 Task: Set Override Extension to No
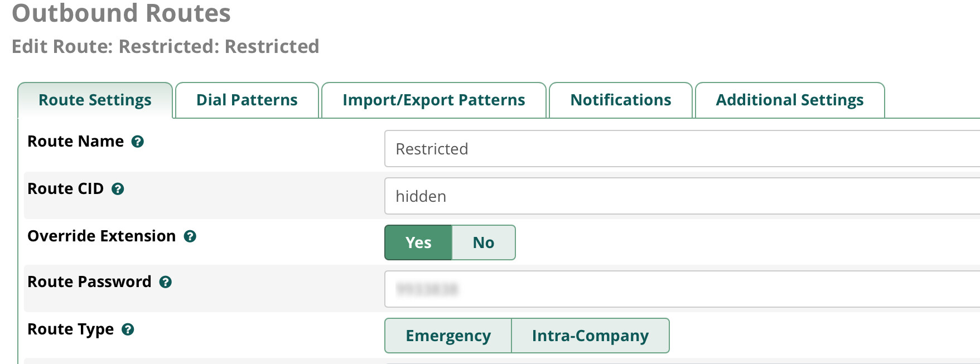(484, 242)
